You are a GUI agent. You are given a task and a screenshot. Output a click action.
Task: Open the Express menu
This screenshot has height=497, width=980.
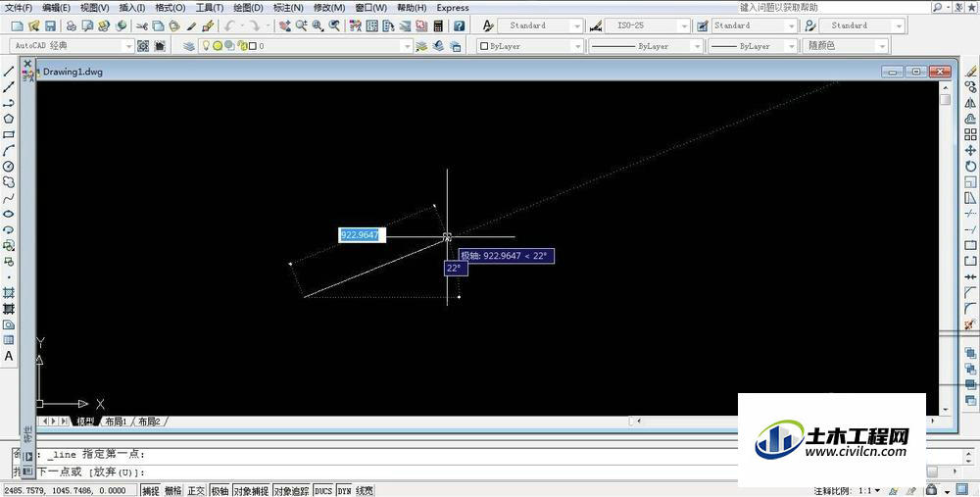453,8
